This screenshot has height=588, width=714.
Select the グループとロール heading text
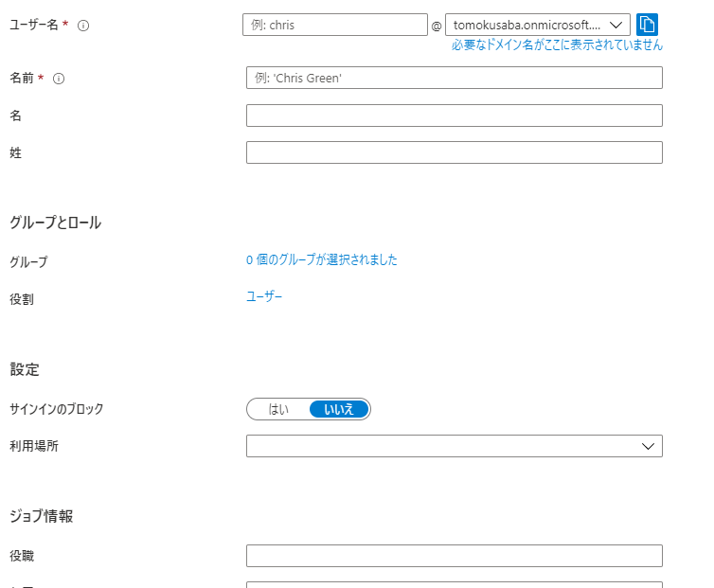[56, 223]
